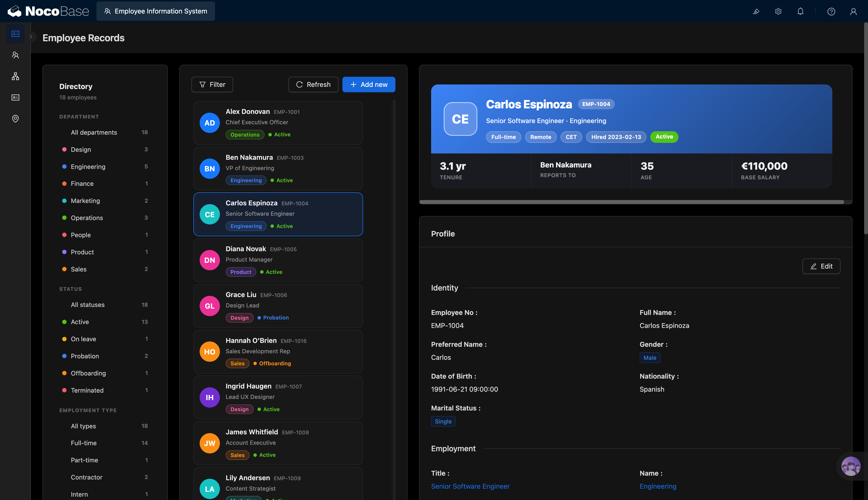
Task: Filter by Intern employment type
Action: [105, 494]
